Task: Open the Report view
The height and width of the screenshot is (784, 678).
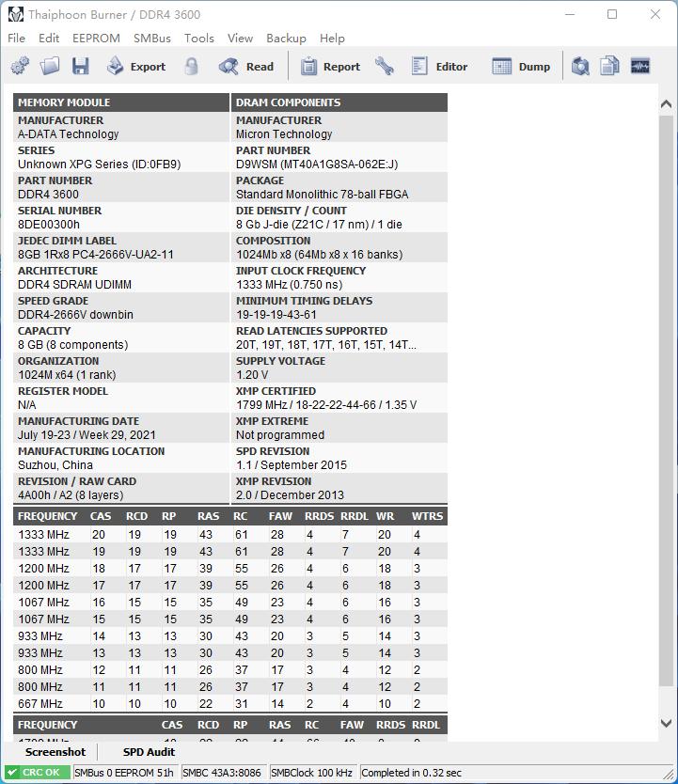Action: tap(330, 66)
